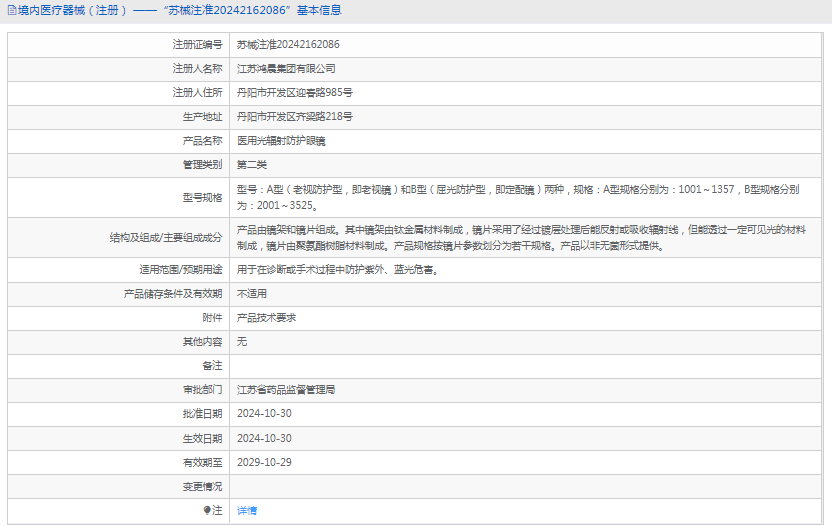
Task: Click the 生产地址 label
Action: click(202, 117)
